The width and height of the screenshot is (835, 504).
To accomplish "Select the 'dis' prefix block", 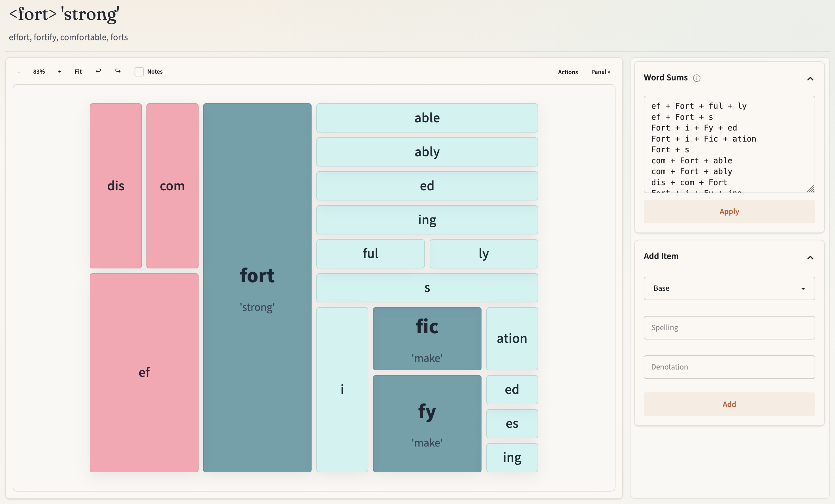I will [x=116, y=186].
